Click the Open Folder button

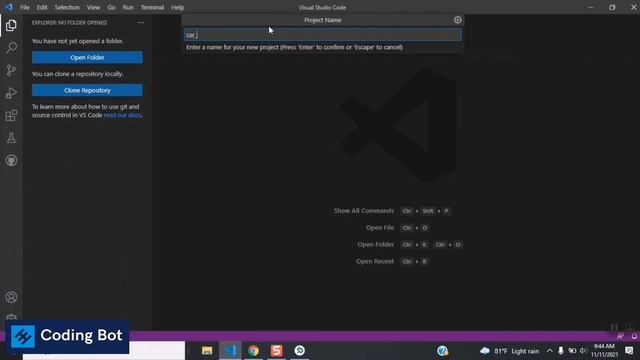[87, 58]
